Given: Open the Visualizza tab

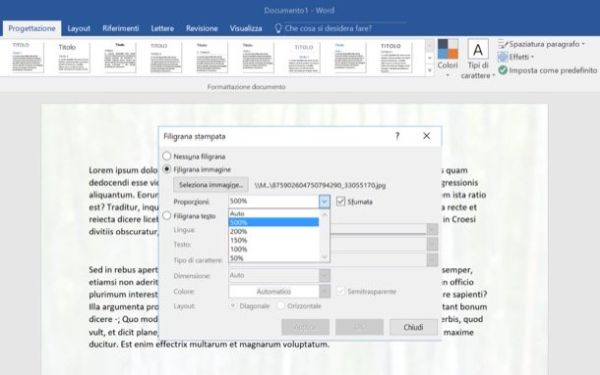Looking at the screenshot, I should coord(246,29).
